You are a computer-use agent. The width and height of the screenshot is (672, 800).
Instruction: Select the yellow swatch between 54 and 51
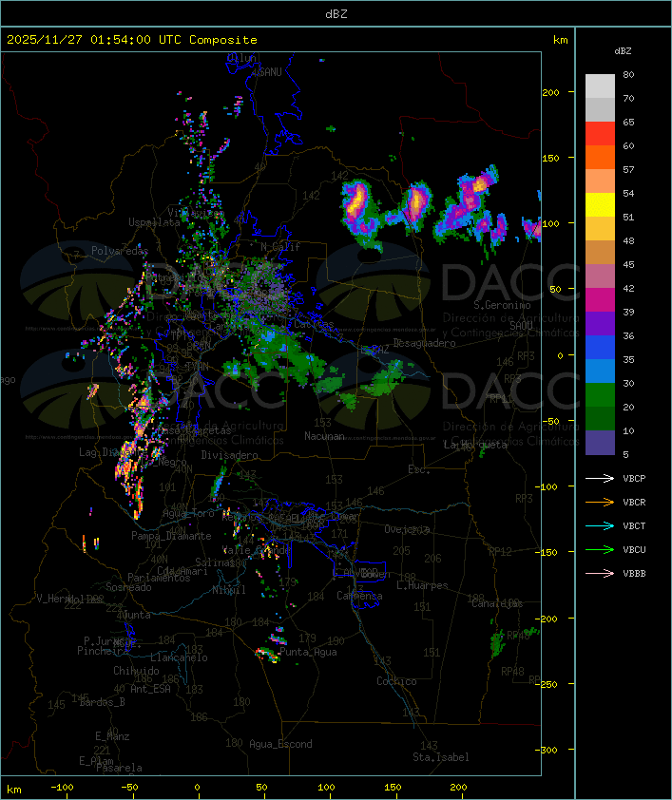600,205
